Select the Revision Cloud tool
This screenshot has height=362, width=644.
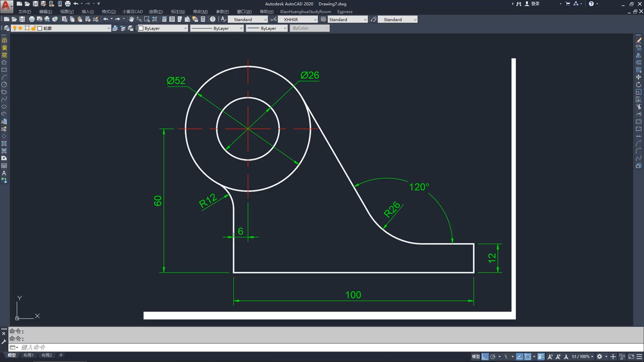click(x=4, y=92)
